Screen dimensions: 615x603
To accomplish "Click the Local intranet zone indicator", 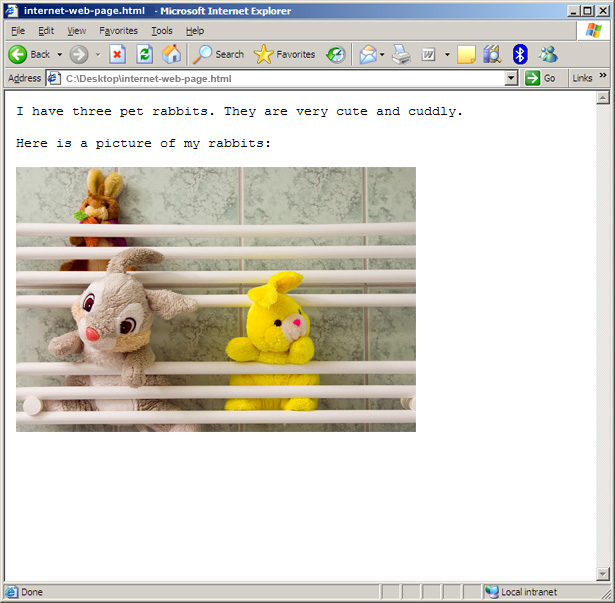I will click(521, 592).
